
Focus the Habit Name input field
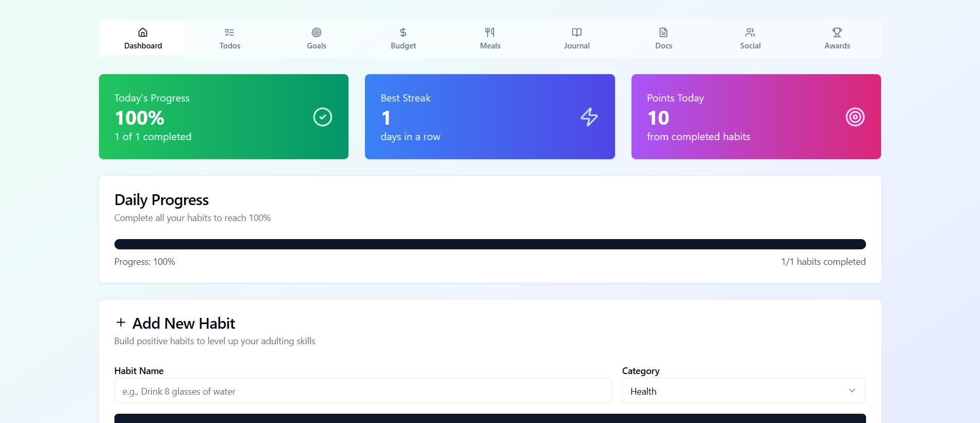click(x=363, y=391)
